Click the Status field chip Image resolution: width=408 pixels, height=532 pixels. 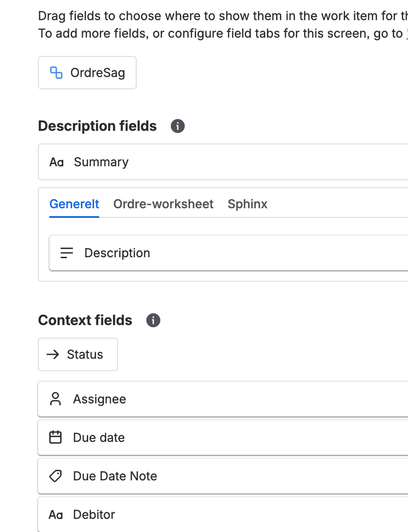tap(78, 355)
